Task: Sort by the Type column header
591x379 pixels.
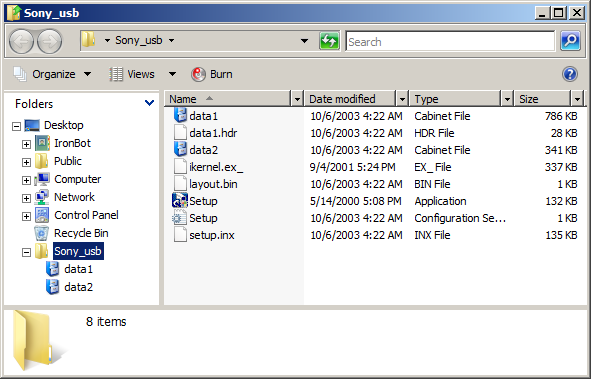Action: (455, 99)
